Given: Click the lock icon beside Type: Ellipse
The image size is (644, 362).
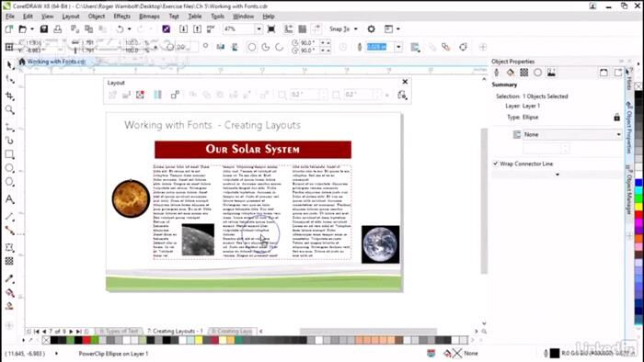Looking at the screenshot, I should (617, 118).
